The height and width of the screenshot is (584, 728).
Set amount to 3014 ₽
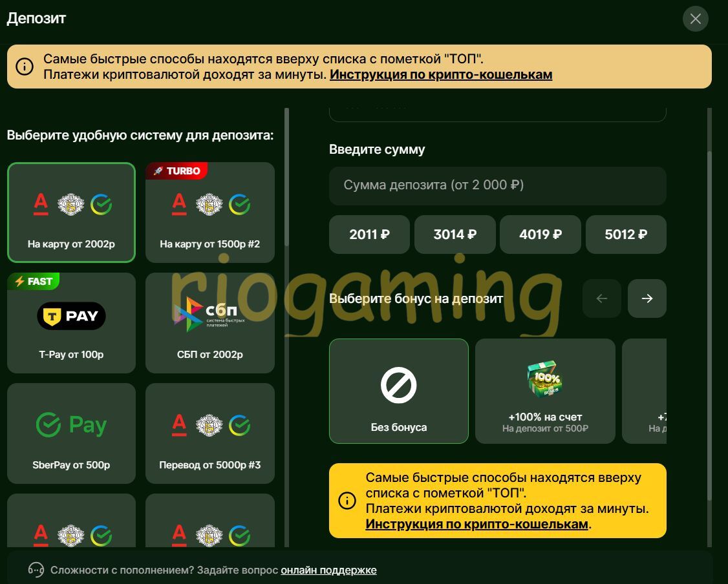click(455, 235)
